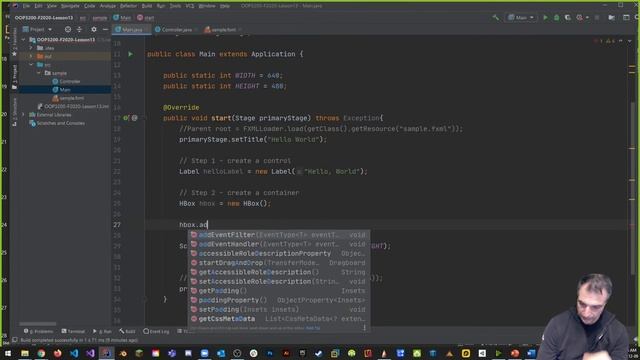The height and width of the screenshot is (360, 640).
Task: Click the Profiler run icon in the toolbar
Action: (579, 18)
